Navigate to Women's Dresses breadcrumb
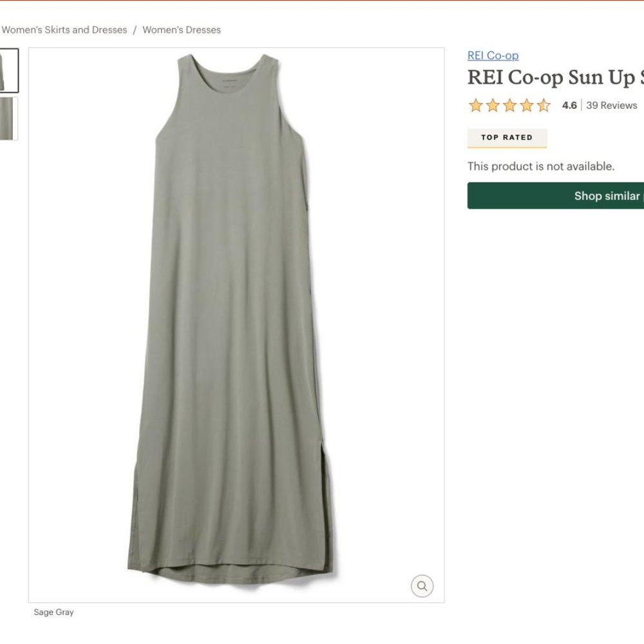644x644 pixels. point(182,30)
